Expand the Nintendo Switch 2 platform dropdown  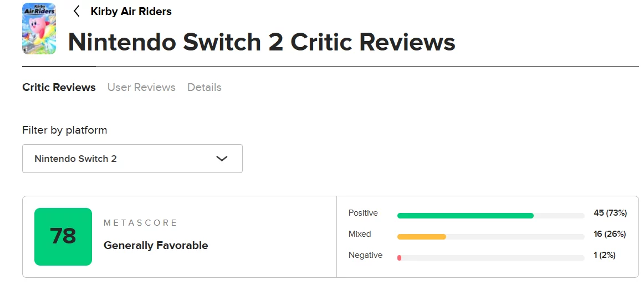(132, 159)
